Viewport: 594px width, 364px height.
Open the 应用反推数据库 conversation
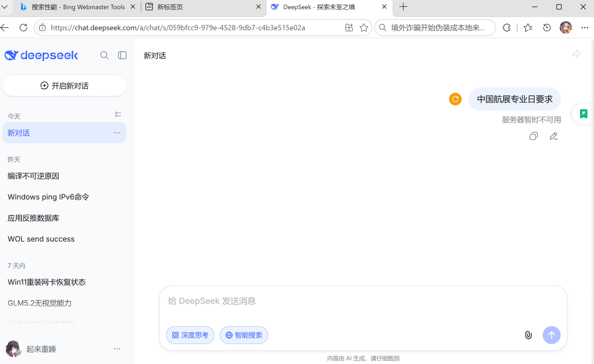pyautogui.click(x=64, y=218)
